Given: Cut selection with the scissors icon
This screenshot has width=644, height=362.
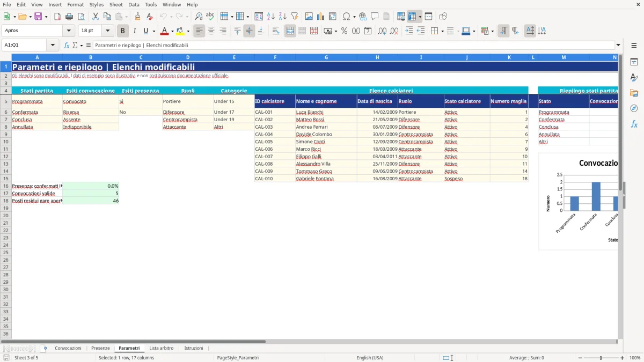Looking at the screenshot, I should [x=96, y=17].
